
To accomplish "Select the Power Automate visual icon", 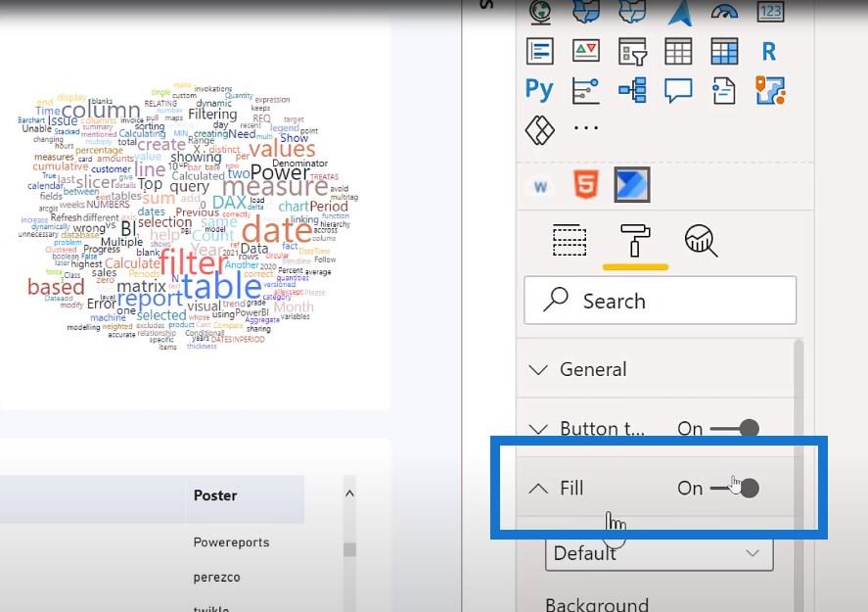I will click(632, 184).
